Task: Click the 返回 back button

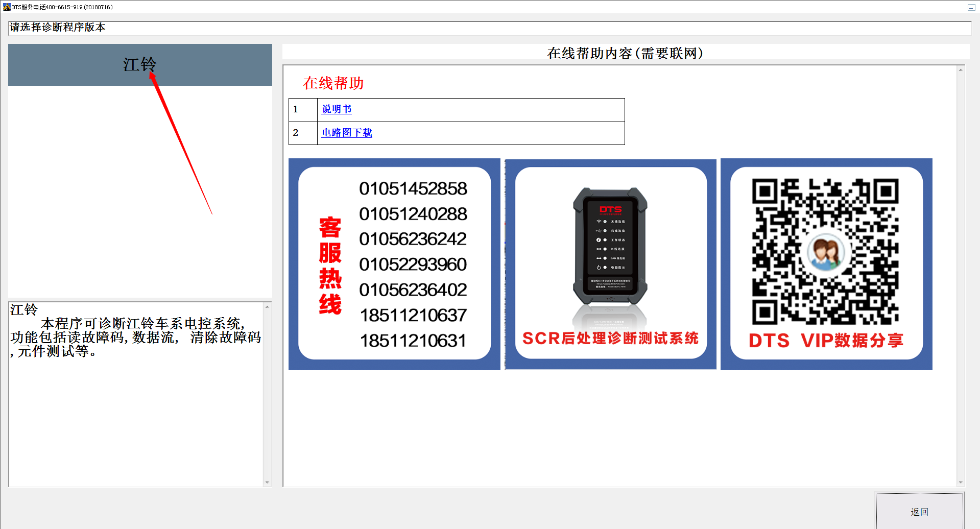Action: click(x=920, y=512)
